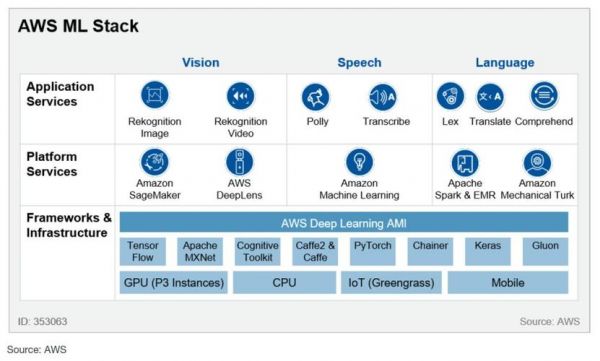The image size is (600, 361).
Task: Select the Translate icon
Action: pyautogui.click(x=490, y=96)
